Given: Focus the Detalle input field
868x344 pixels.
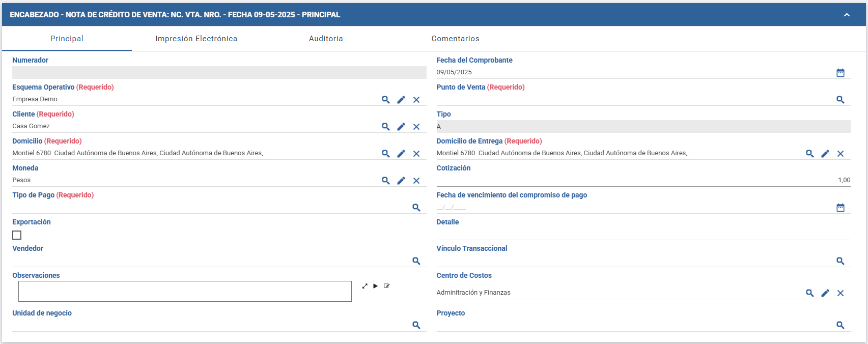Looking at the screenshot, I should click(643, 234).
